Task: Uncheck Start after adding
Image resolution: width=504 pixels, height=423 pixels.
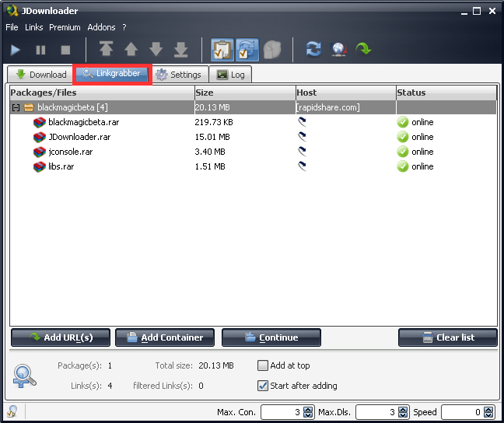Action: point(263,386)
